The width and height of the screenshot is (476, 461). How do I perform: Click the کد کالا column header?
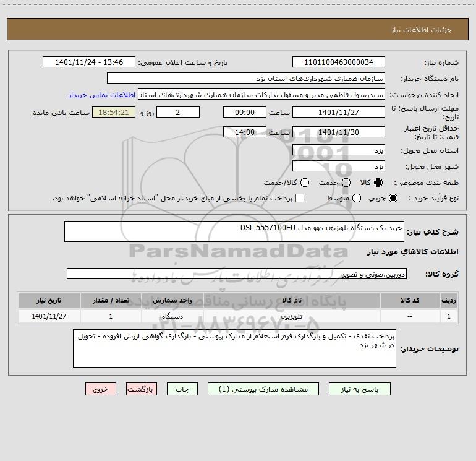[x=410, y=300]
